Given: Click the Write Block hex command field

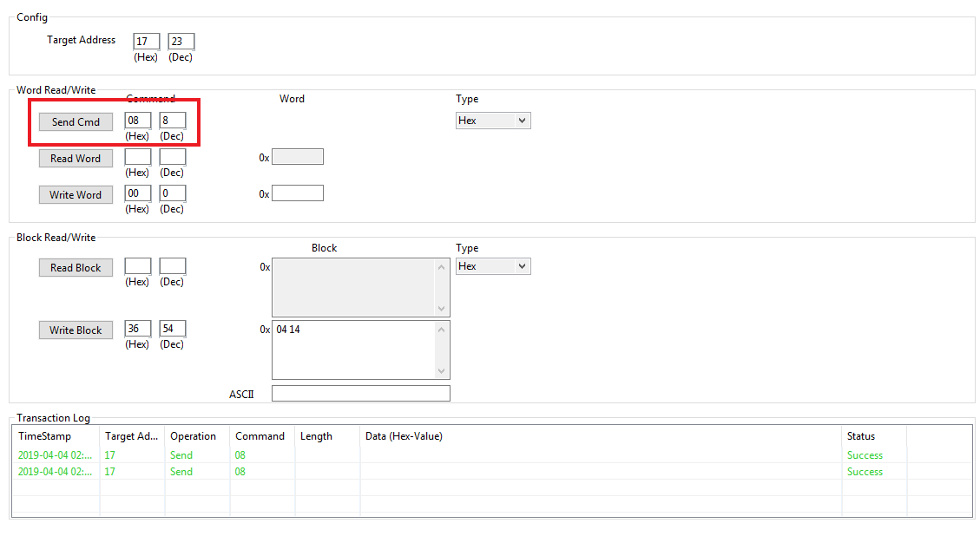Looking at the screenshot, I should click(x=138, y=329).
